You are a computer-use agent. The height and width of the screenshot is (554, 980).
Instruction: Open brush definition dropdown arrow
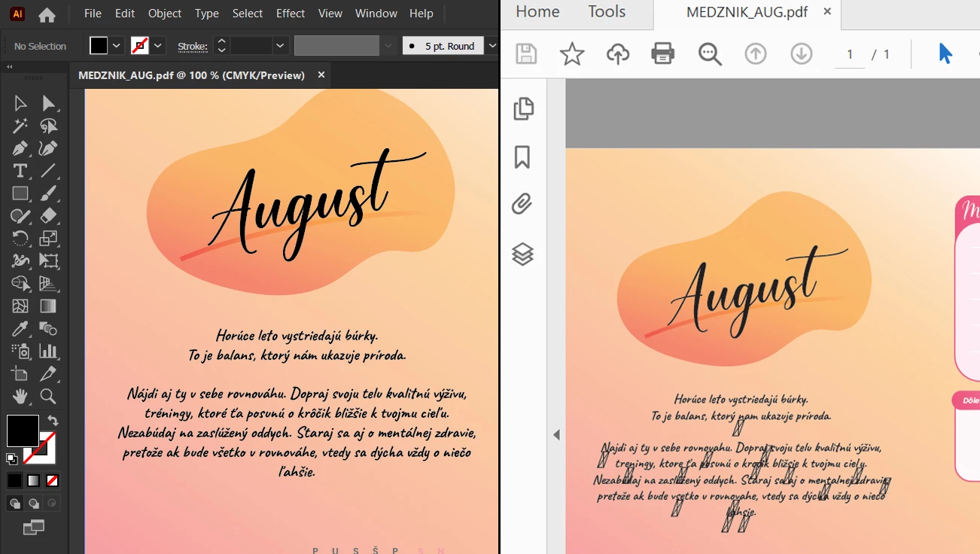493,46
